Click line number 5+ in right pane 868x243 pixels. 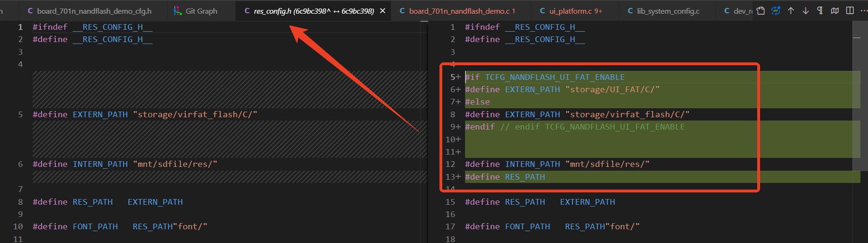pyautogui.click(x=455, y=77)
